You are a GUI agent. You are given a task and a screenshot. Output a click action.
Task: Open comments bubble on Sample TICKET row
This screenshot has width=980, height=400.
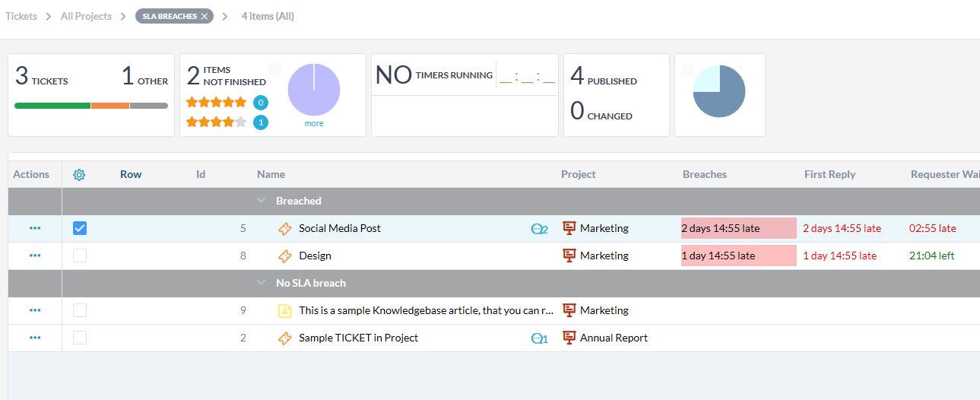pos(539,338)
